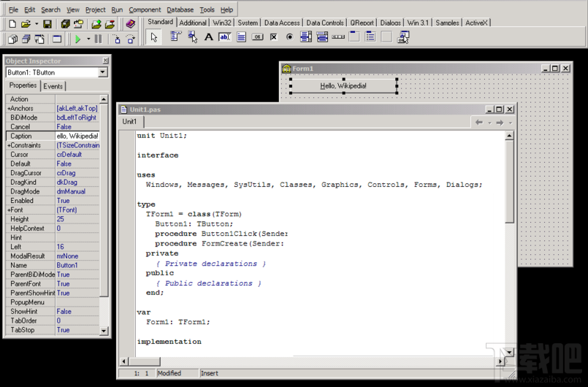Click the New file toolbar icon
The width and height of the screenshot is (588, 387).
click(x=12, y=24)
